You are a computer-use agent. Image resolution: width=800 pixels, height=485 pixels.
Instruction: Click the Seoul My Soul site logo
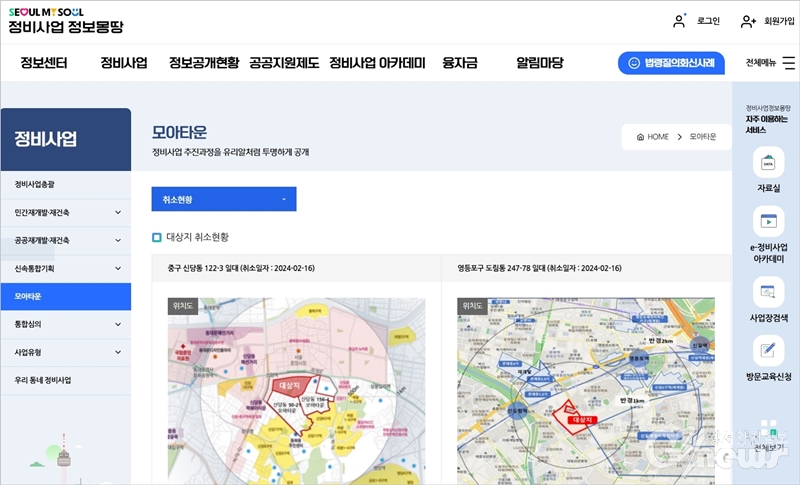[66, 21]
